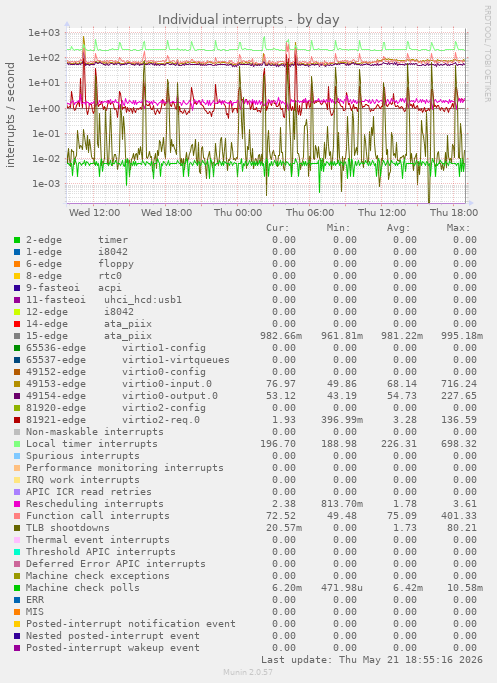Click the light green Local timer interrupts swatch

17,444
